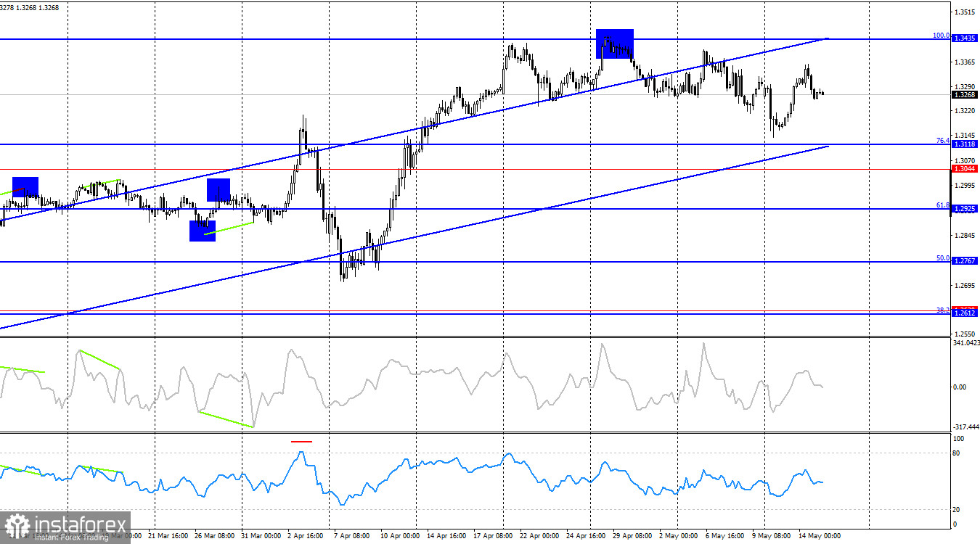Select the 1.2612 blue price tag

[964, 313]
